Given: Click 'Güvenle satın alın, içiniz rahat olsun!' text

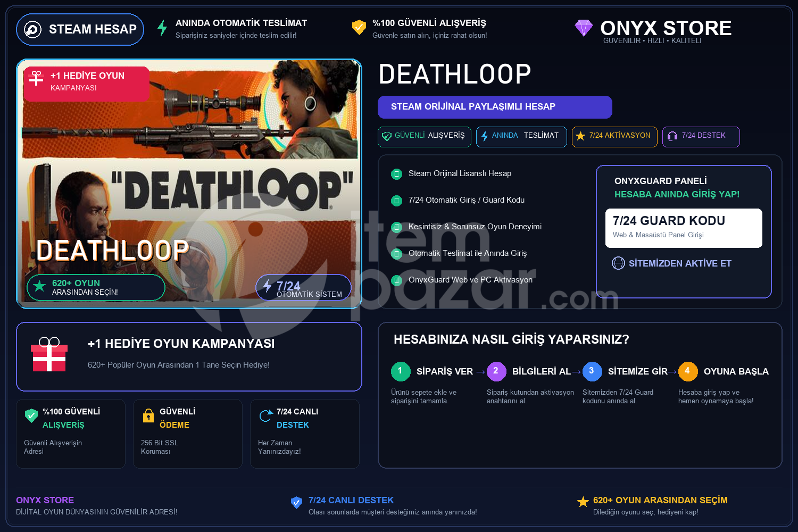Looking at the screenshot, I should [x=430, y=35].
